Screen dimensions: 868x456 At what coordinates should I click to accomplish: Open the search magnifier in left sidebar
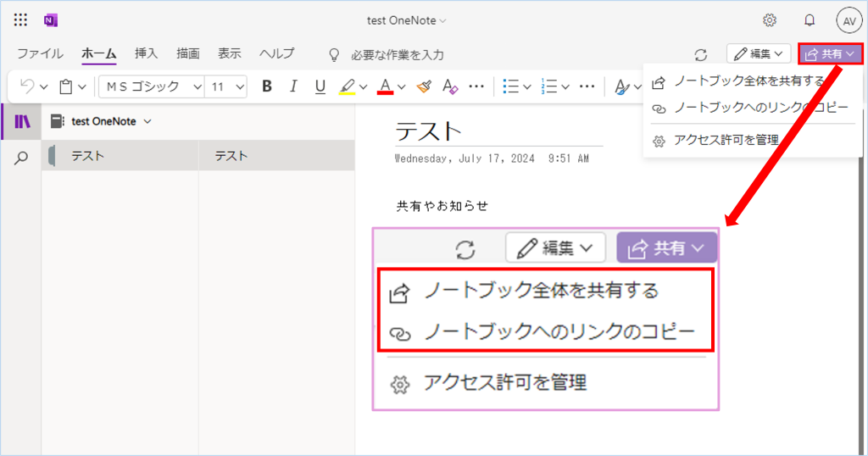22,158
